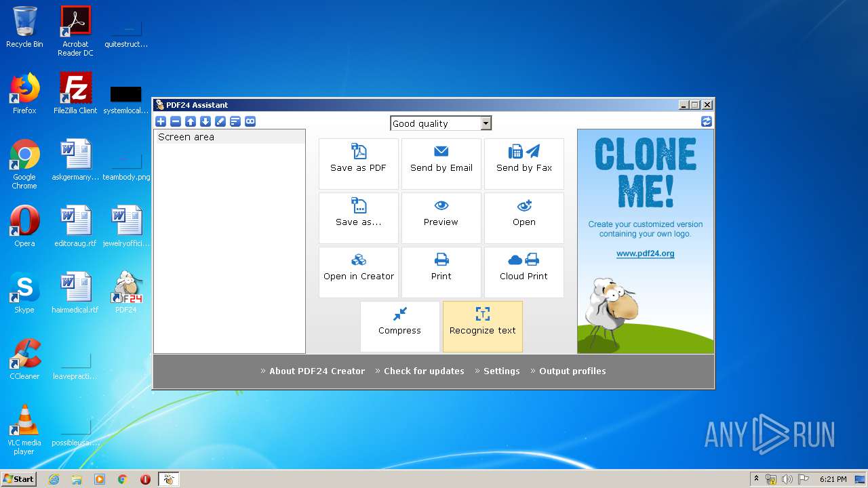This screenshot has width=868, height=488.
Task: Show hidden tray icons arrow
Action: pyautogui.click(x=756, y=479)
